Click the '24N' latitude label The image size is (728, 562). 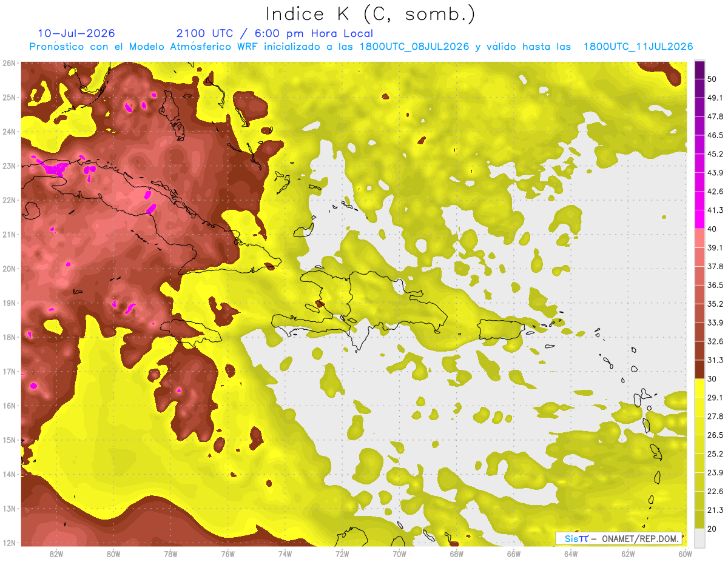8,132
